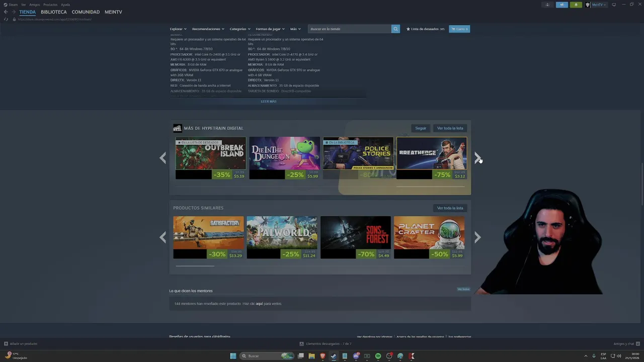644x362 pixels.
Task: Expand the Formas de jugar dropdown
Action: (x=270, y=29)
